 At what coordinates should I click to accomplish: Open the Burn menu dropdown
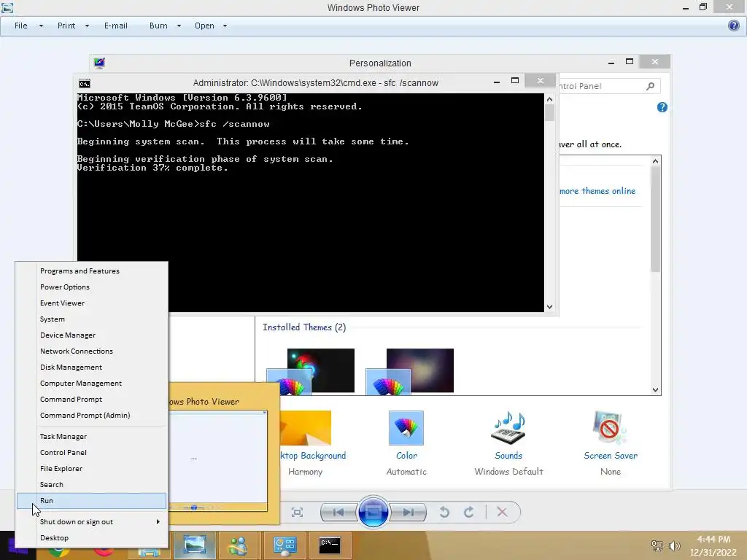166,26
